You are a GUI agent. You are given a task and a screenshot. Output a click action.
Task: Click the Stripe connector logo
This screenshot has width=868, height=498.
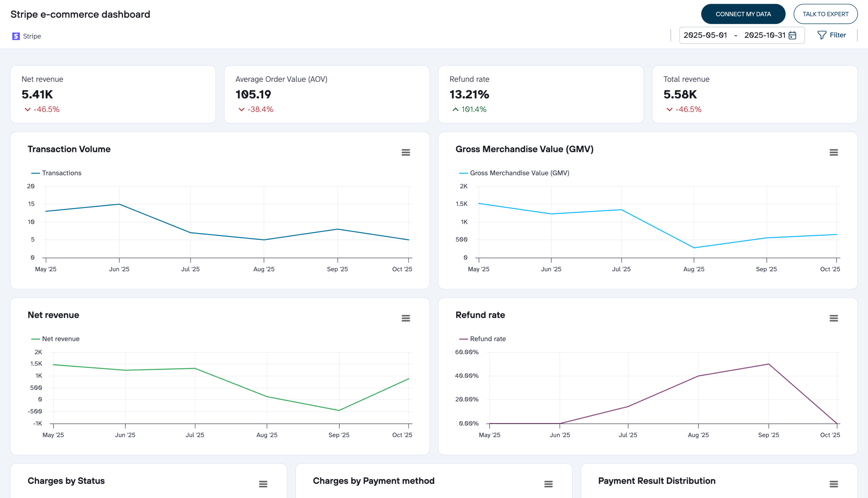point(15,36)
